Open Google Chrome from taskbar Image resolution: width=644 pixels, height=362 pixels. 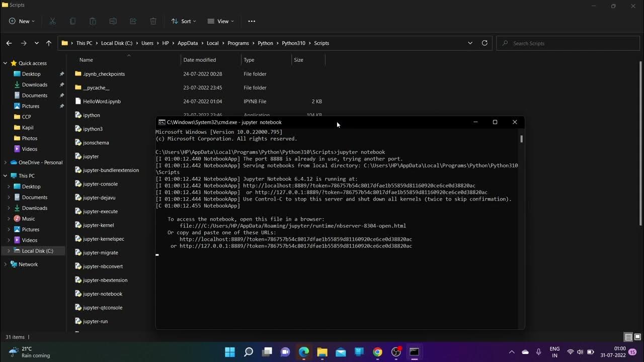click(x=377, y=352)
